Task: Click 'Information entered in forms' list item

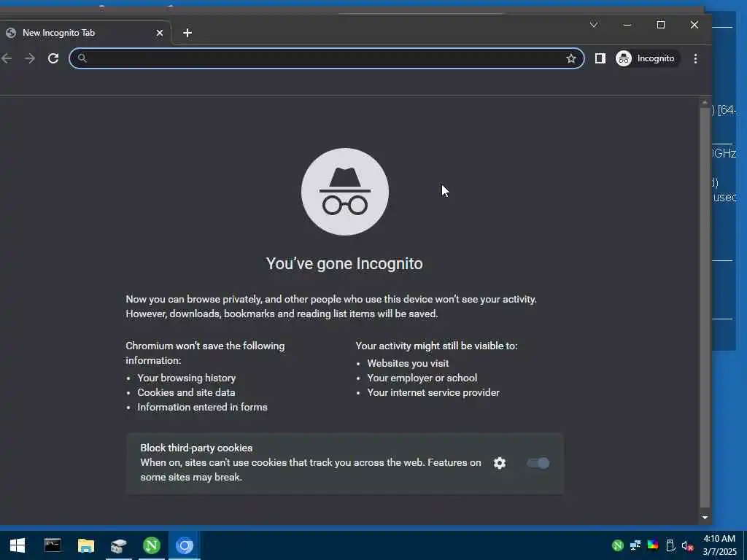Action: 203,407
